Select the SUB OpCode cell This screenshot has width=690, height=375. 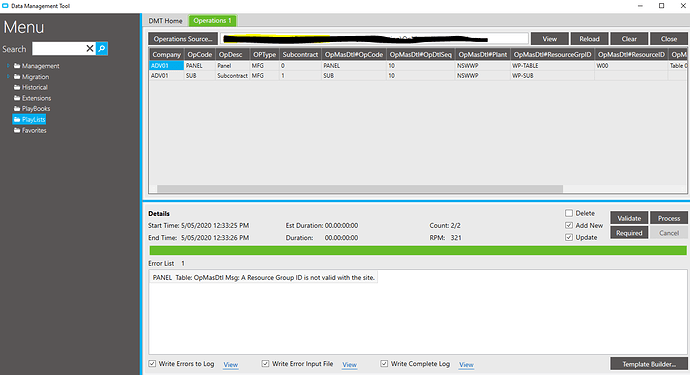point(200,76)
